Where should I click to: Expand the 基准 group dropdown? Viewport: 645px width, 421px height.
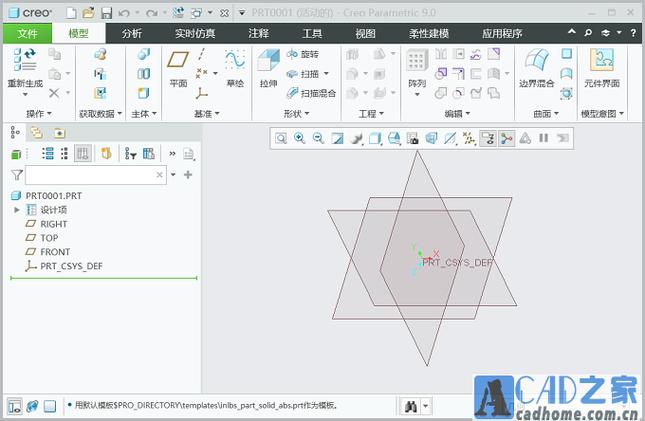(207, 114)
